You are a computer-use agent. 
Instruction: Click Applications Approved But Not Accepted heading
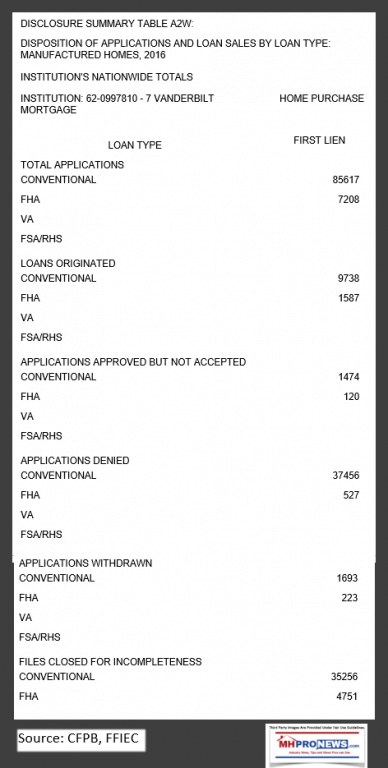[x=133, y=362]
